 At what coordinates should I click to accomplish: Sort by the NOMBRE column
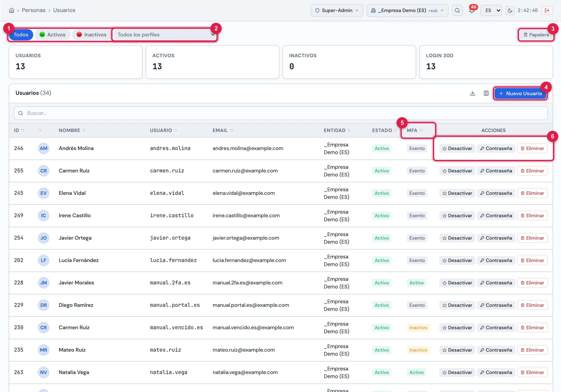72,130
